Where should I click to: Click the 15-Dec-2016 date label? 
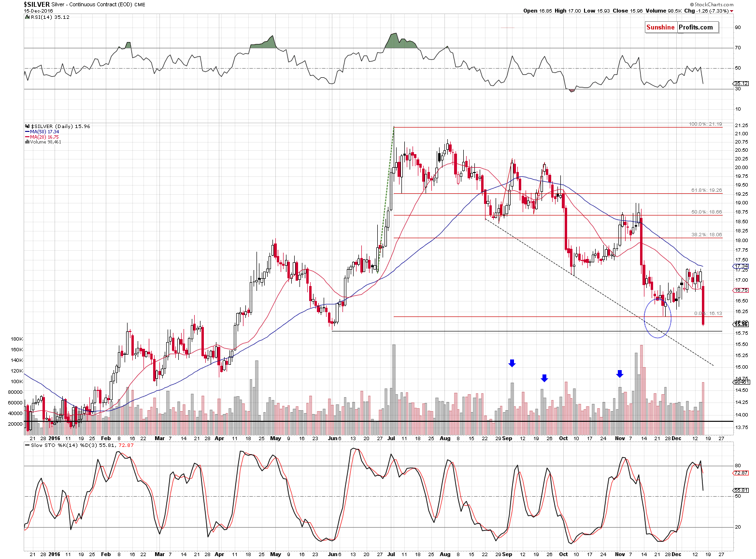[x=38, y=11]
